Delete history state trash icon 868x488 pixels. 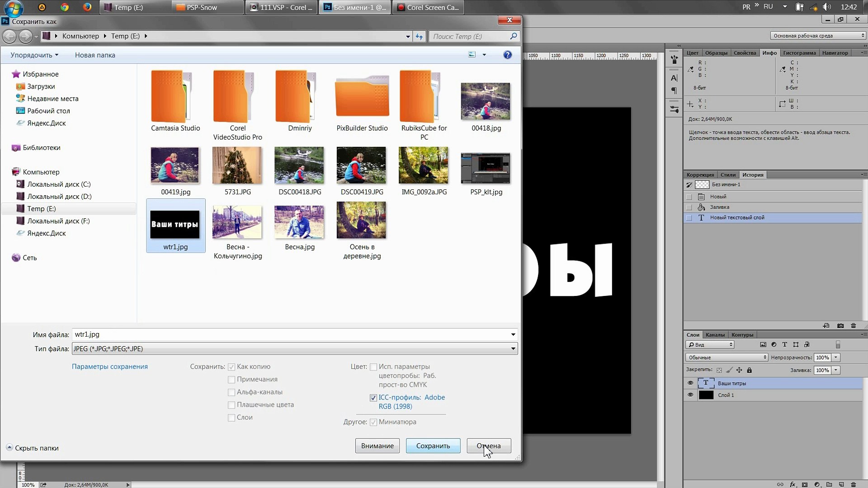click(x=854, y=326)
